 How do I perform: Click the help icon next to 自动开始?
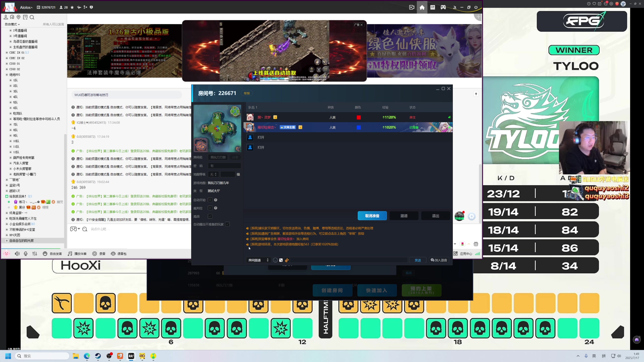(216, 200)
